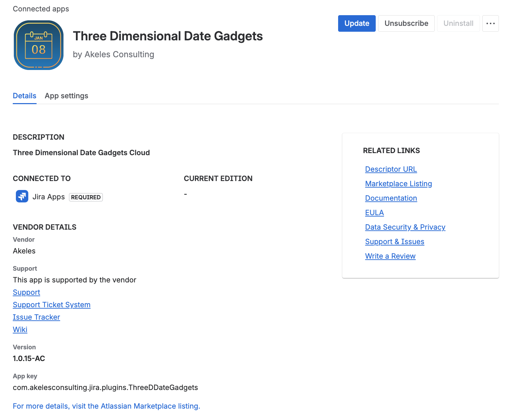Open the Documentation link
The width and height of the screenshot is (512, 420).
pyautogui.click(x=391, y=198)
